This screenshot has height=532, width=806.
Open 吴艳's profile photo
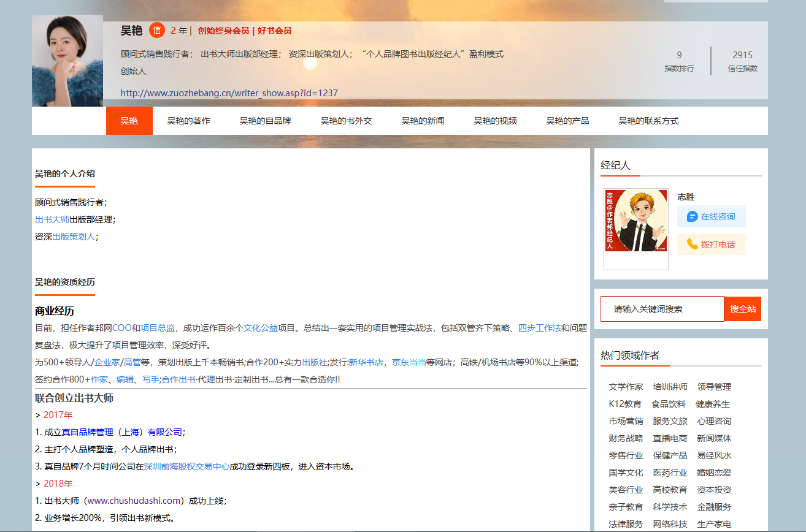67,61
